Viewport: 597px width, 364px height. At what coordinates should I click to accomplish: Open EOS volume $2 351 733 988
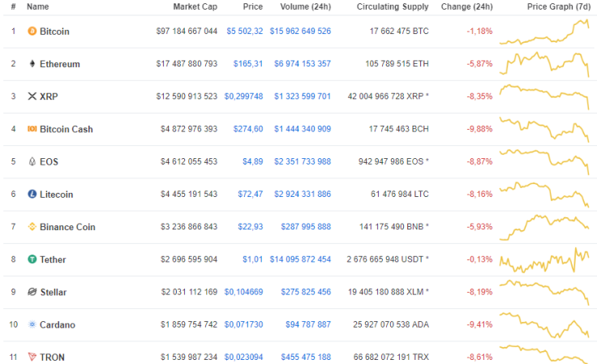point(303,161)
